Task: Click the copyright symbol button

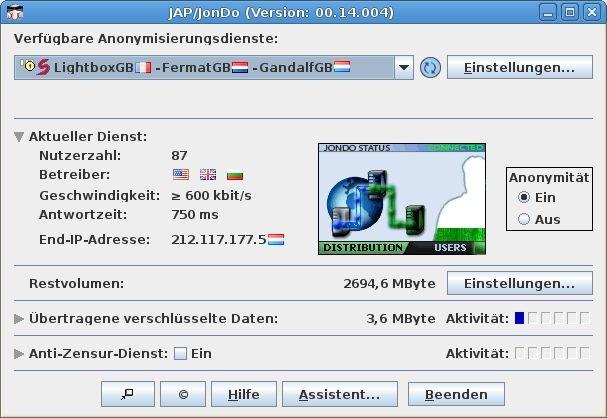Action: pyautogui.click(x=183, y=394)
